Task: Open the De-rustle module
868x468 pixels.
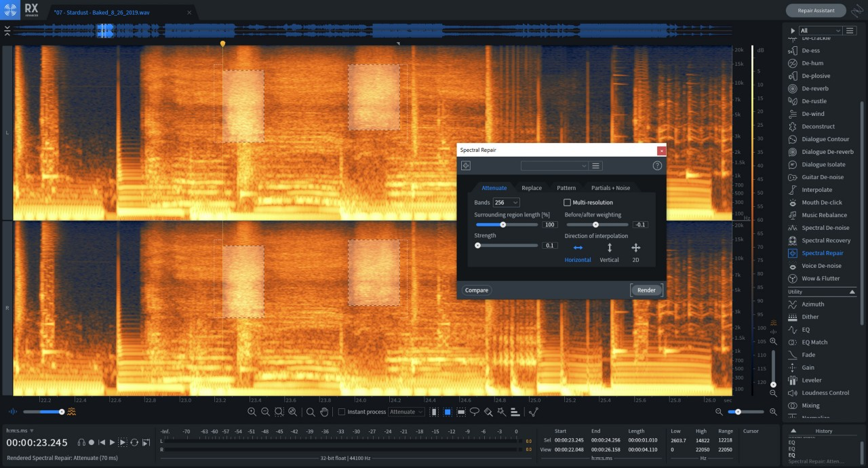Action: pos(807,101)
